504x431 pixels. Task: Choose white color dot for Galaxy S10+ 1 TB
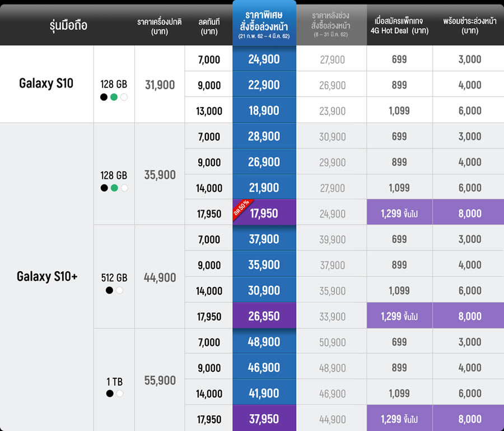click(x=119, y=393)
